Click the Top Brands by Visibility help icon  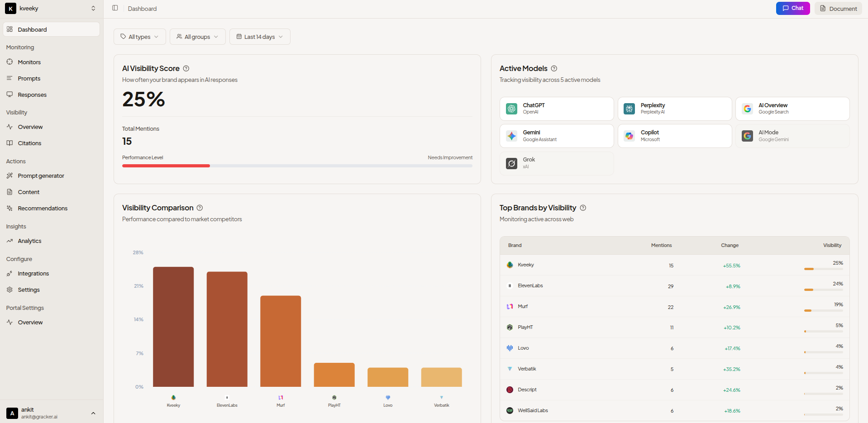point(583,208)
